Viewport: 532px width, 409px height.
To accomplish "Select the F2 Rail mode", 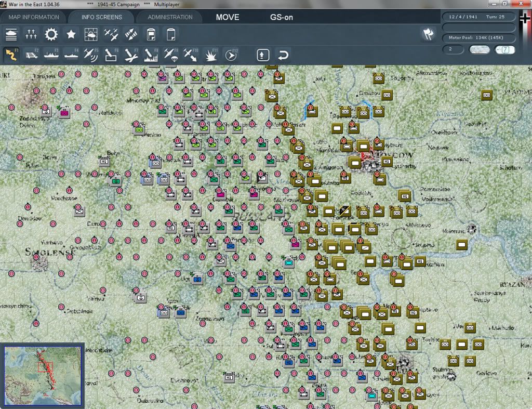I will click(x=31, y=55).
